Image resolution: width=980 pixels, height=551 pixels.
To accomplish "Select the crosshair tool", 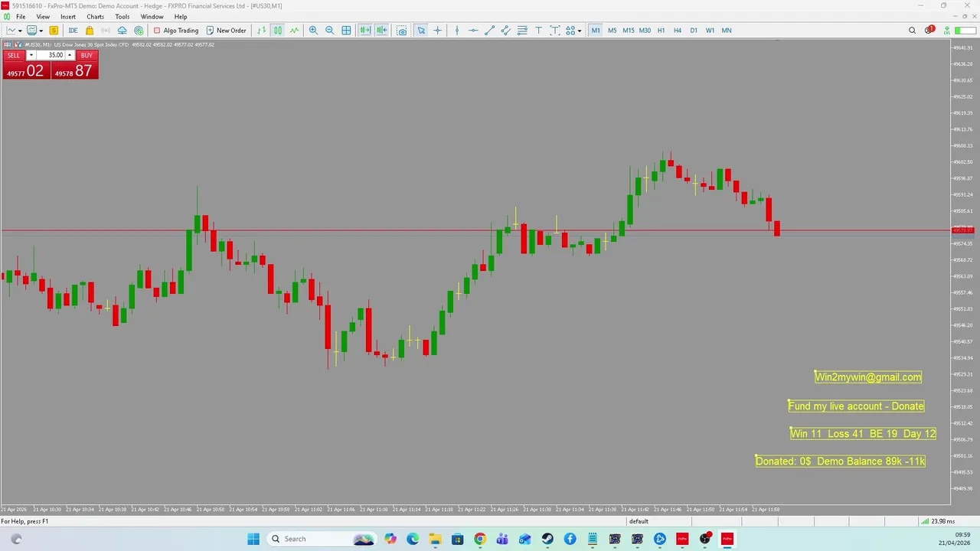I will [438, 31].
